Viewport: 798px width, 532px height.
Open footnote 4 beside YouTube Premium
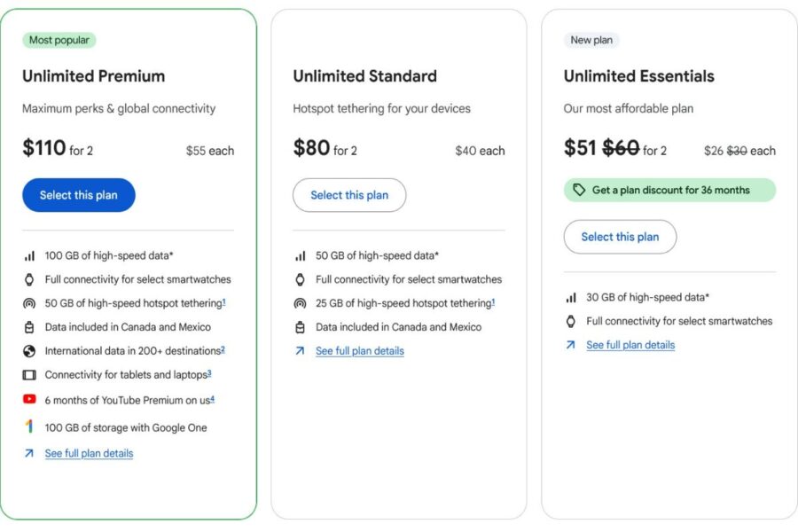(213, 398)
